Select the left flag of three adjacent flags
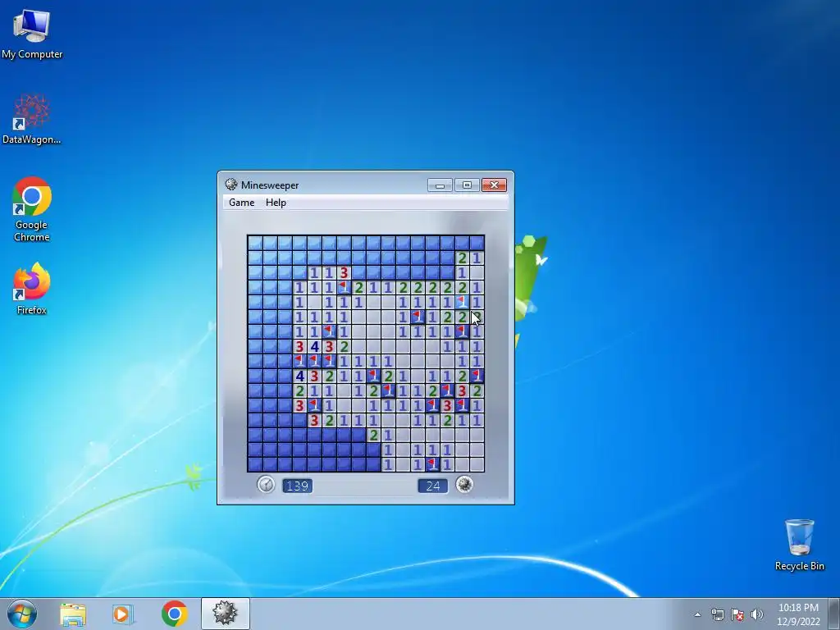 pyautogui.click(x=299, y=362)
